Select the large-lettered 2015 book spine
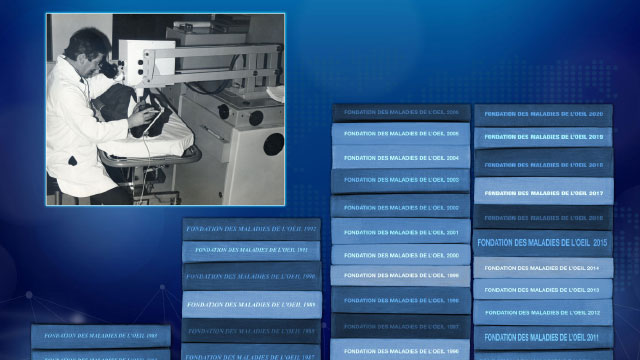640x360 pixels. [543, 243]
